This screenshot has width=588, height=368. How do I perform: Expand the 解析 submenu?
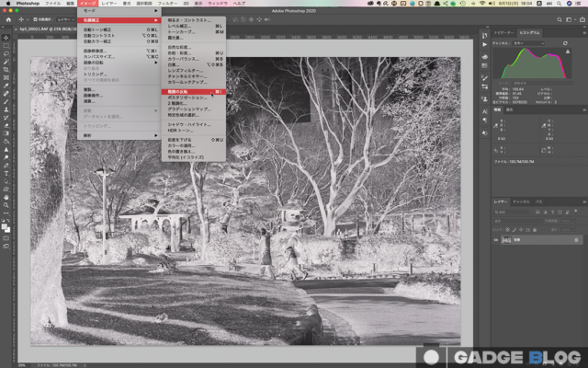[119, 135]
